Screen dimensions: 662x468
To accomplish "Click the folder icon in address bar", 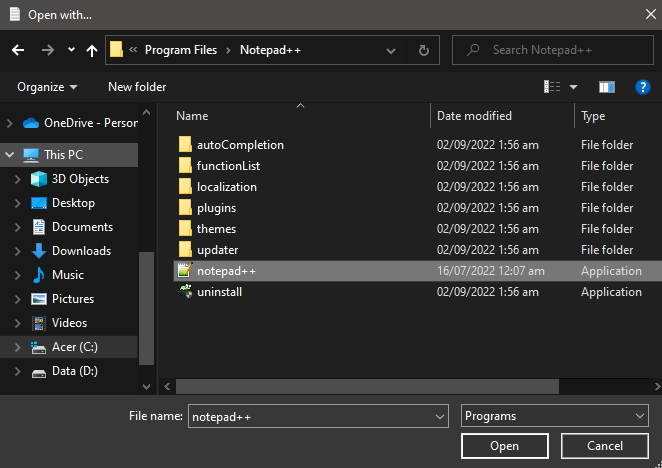I will pos(116,49).
